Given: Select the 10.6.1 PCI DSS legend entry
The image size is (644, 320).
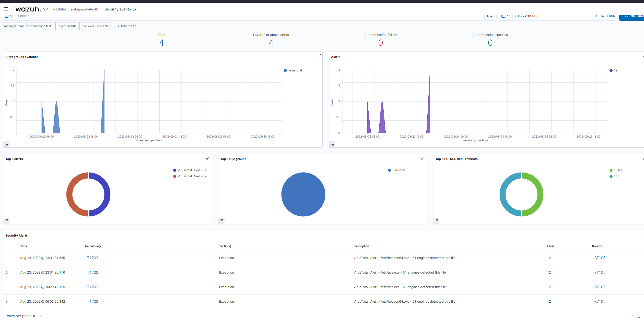Looking at the screenshot, I should coord(616,170).
